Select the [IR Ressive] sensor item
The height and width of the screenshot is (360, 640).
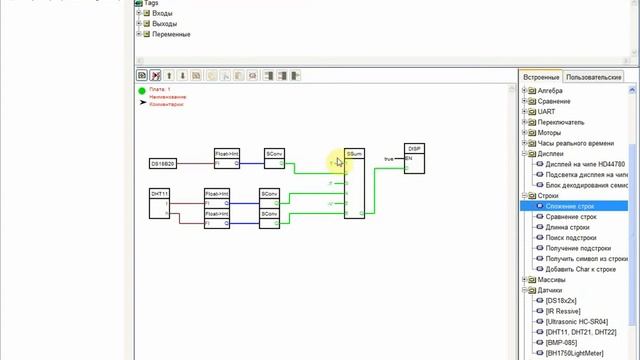(563, 311)
